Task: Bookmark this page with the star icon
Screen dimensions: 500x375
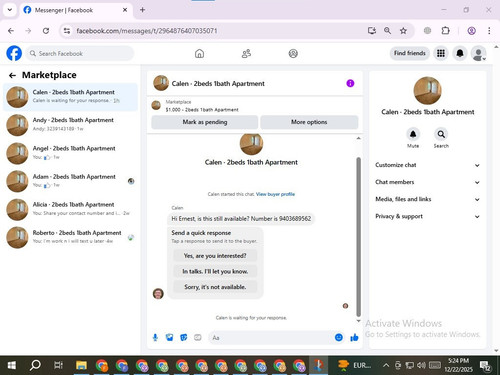Action: [403, 31]
